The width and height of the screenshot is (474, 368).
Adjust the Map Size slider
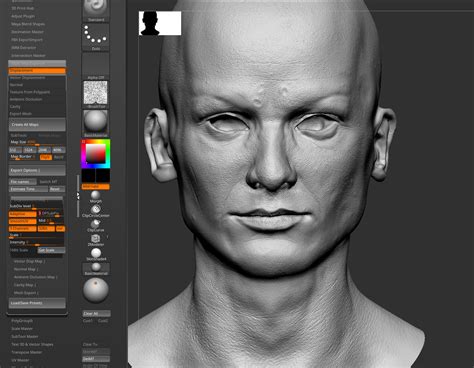pos(37,143)
